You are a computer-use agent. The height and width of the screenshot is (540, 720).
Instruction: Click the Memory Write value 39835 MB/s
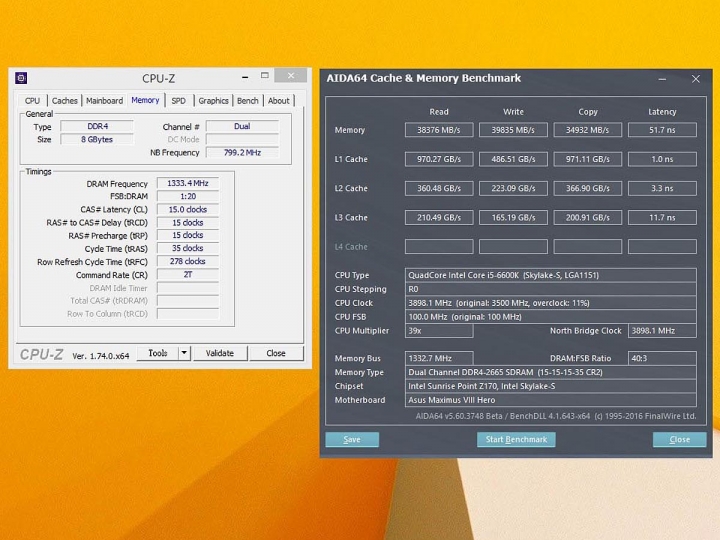(x=513, y=130)
